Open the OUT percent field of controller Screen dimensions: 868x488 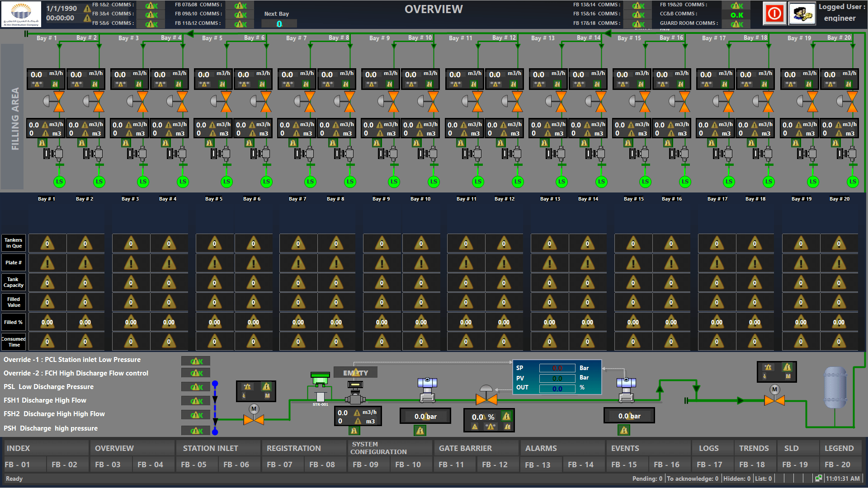tap(557, 389)
